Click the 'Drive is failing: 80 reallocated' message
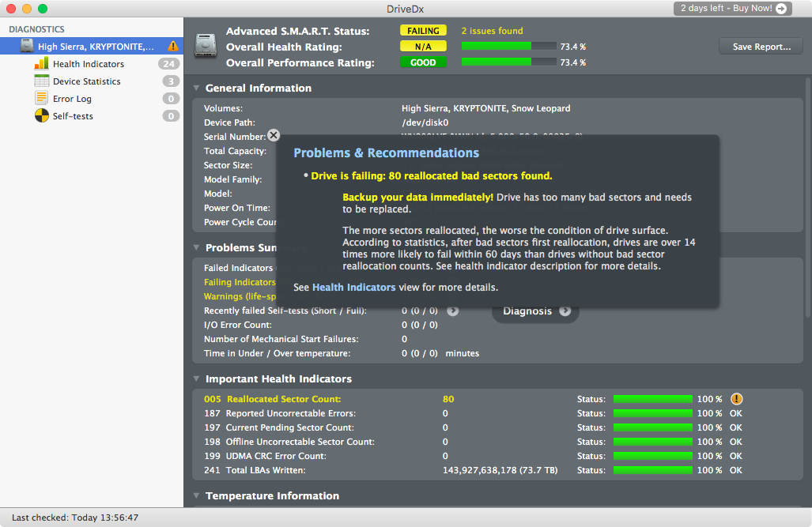This screenshot has width=812, height=527. pos(432,175)
